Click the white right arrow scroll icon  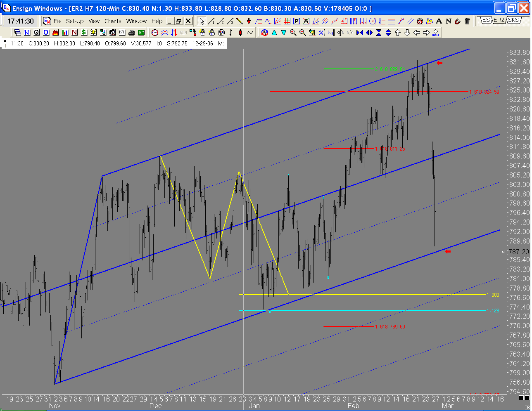[426, 33]
